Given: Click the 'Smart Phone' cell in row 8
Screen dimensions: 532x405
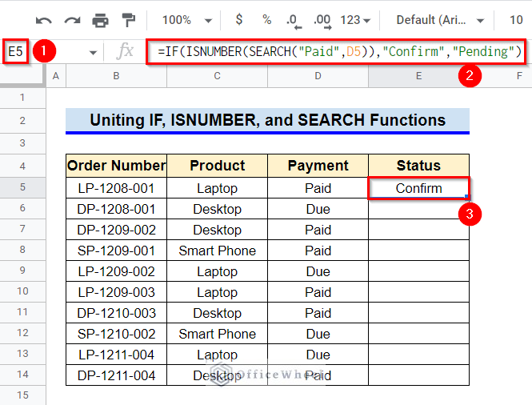Looking at the screenshot, I should pos(217,251).
